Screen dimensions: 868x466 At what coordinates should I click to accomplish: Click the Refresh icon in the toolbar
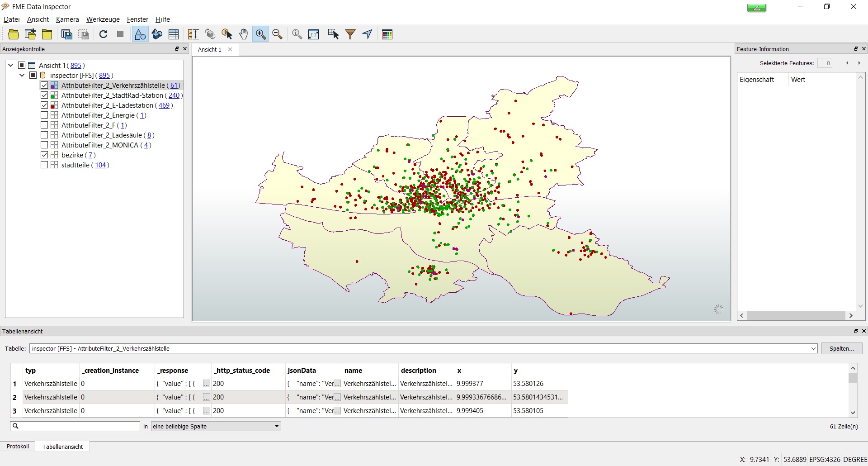tap(104, 34)
